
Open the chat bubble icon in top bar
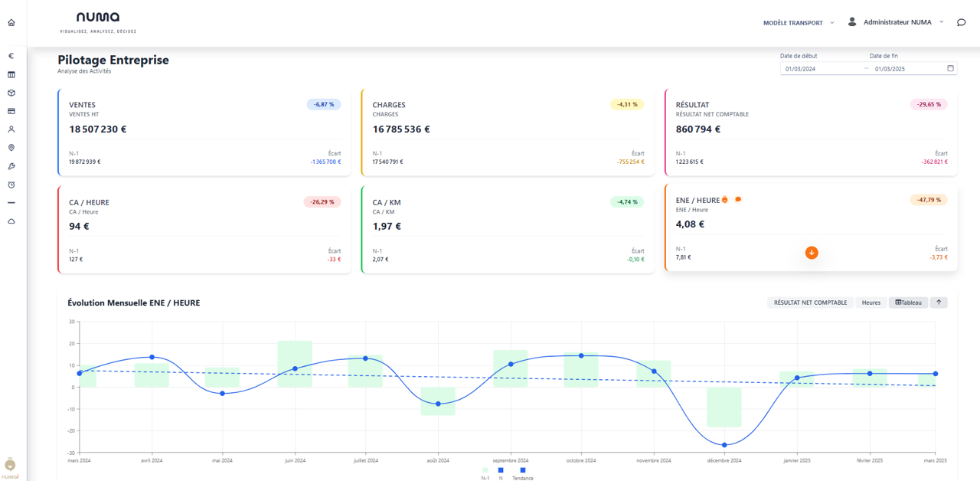pos(962,22)
